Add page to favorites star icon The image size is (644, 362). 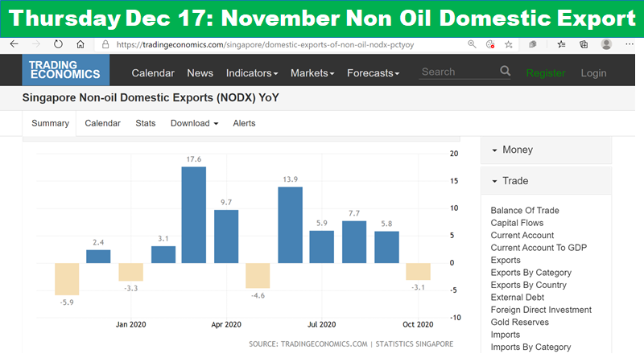pos(509,44)
